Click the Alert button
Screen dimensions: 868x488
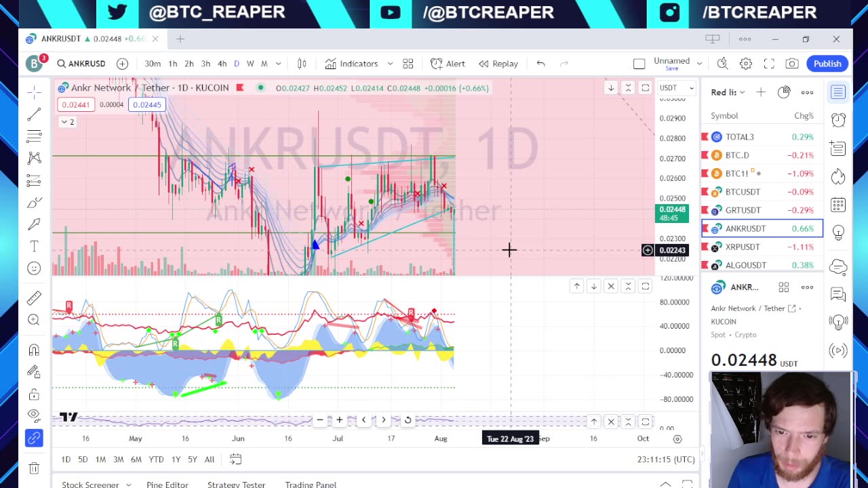(x=448, y=64)
